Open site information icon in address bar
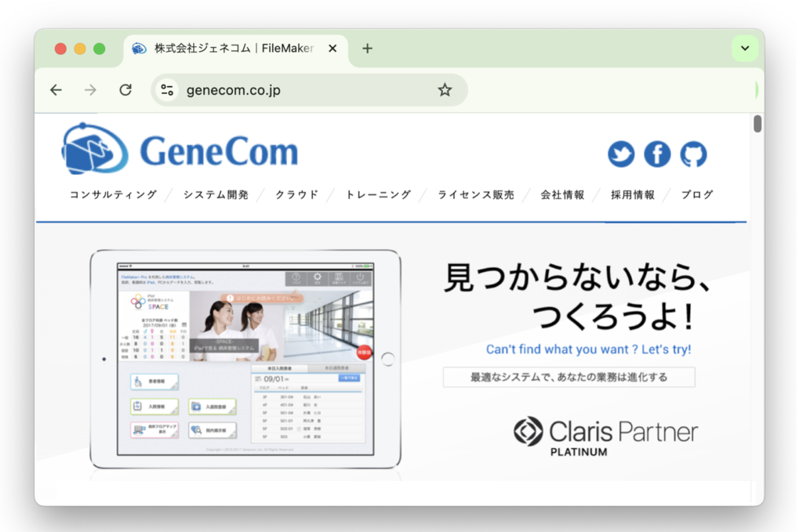The image size is (803, 532). tap(167, 90)
